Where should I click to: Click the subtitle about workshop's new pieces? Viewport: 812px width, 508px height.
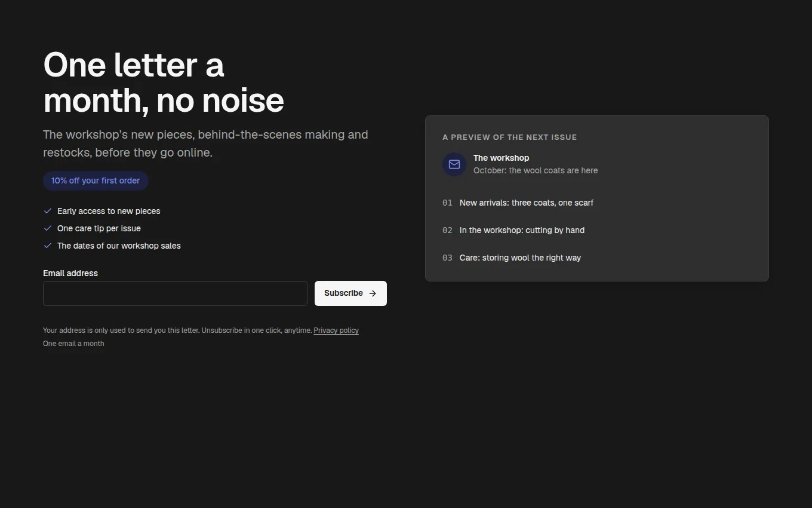205,143
